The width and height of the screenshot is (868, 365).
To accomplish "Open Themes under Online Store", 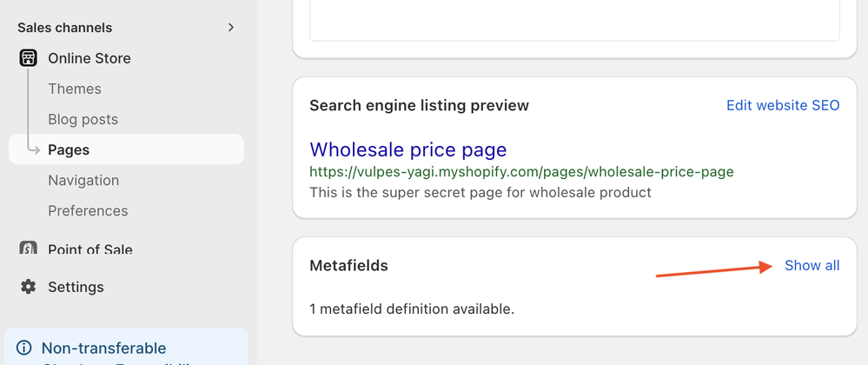I will point(75,89).
